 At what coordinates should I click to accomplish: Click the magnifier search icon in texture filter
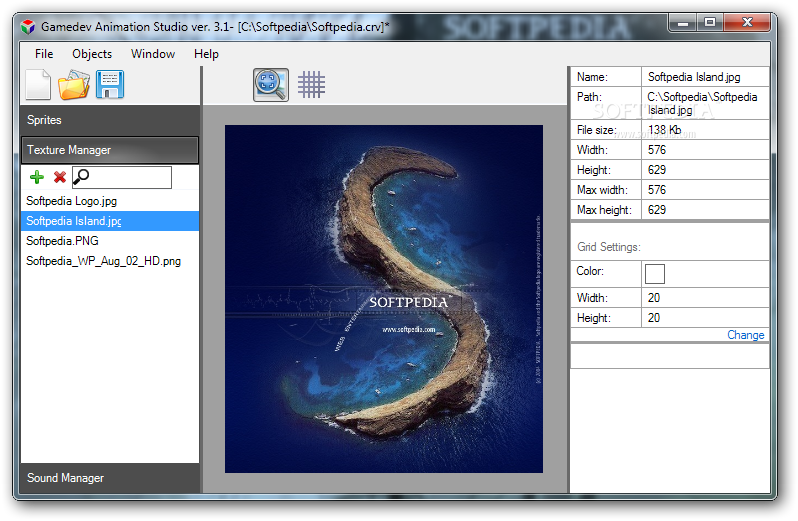click(x=81, y=177)
